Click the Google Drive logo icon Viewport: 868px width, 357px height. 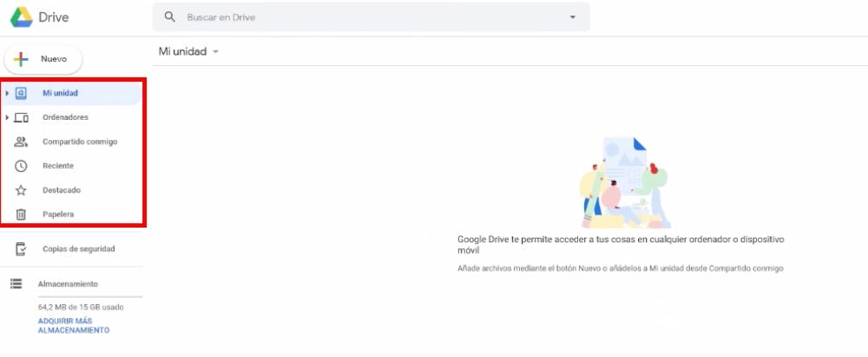[x=22, y=17]
